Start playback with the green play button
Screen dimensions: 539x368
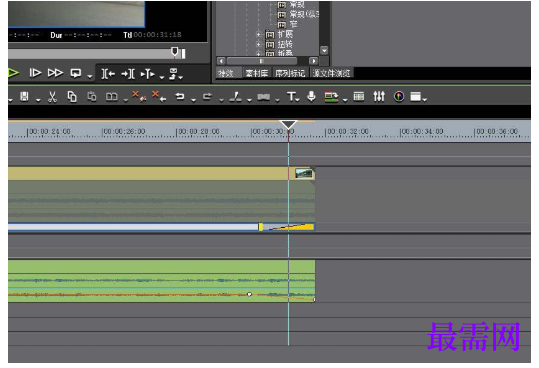coord(13,73)
